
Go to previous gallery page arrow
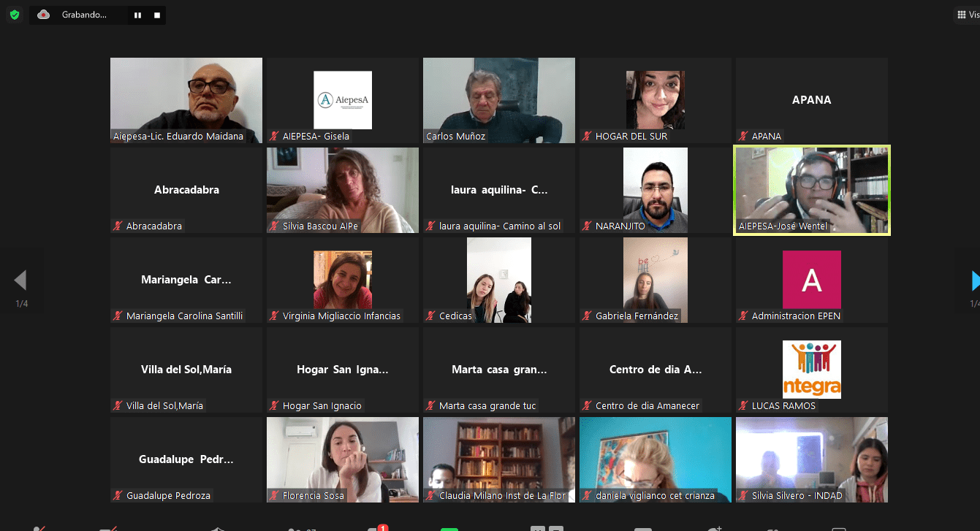point(20,280)
